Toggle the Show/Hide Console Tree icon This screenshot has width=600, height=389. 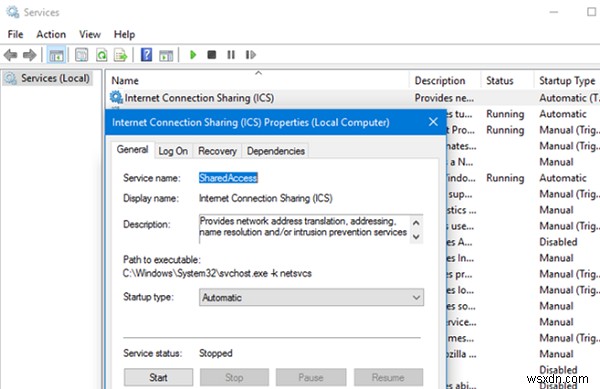tap(56, 55)
